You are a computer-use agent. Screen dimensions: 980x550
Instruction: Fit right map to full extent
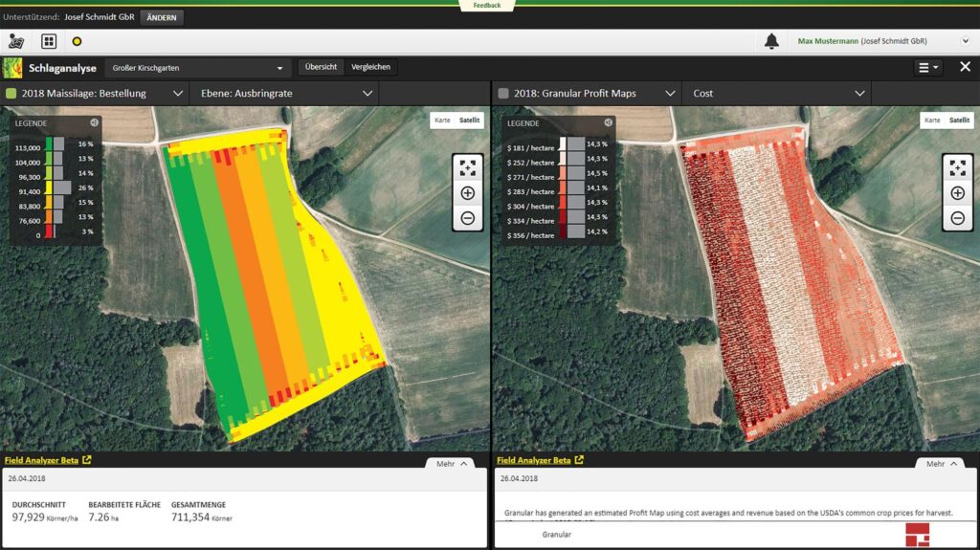pyautogui.click(x=957, y=167)
